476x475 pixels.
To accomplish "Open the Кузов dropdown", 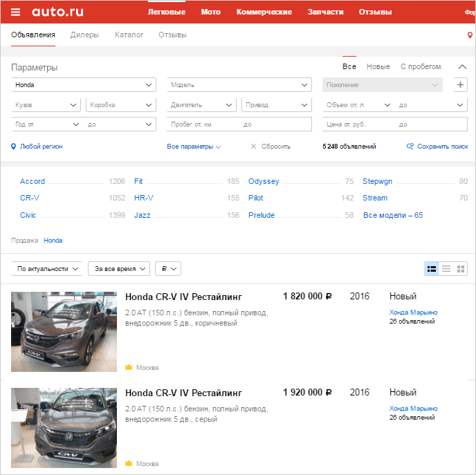I will [x=46, y=104].
